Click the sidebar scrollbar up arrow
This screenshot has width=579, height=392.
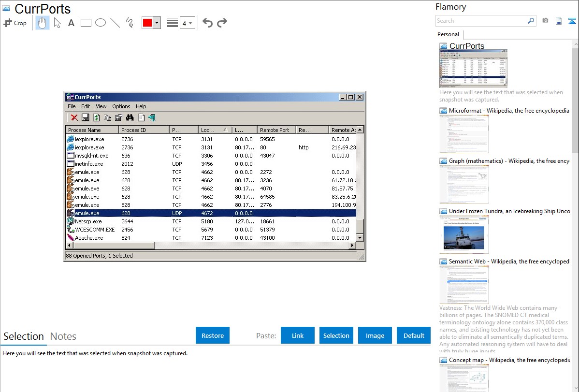(575, 44)
